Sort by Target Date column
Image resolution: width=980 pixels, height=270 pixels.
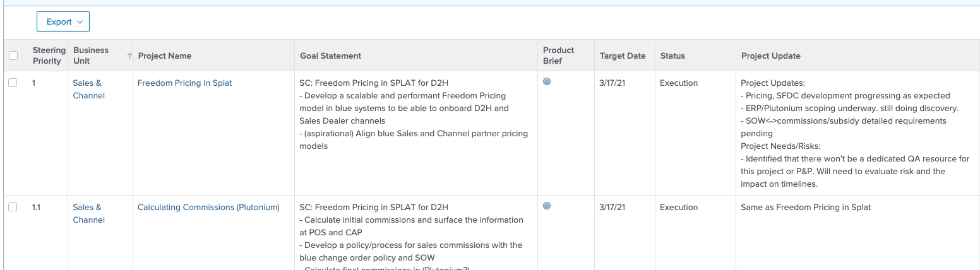(623, 56)
